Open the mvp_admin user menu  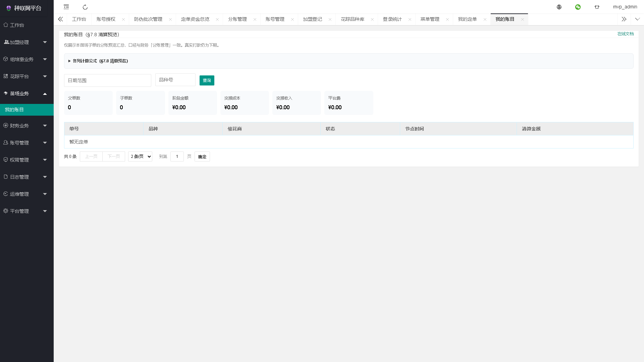click(x=625, y=7)
